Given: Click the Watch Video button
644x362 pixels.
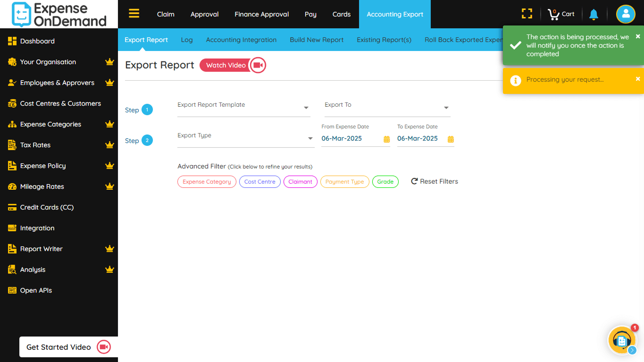Looking at the screenshot, I should click(233, 65).
